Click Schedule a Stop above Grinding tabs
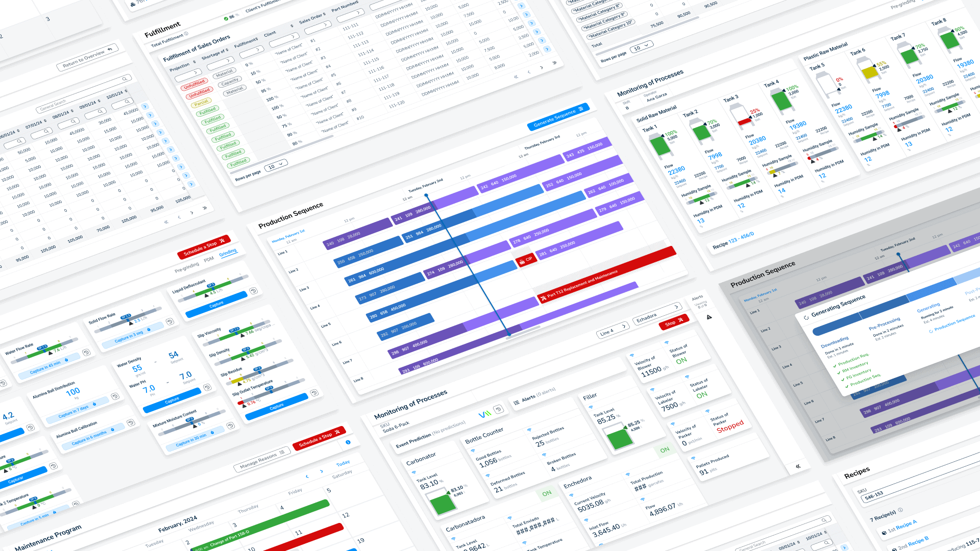 [204, 247]
